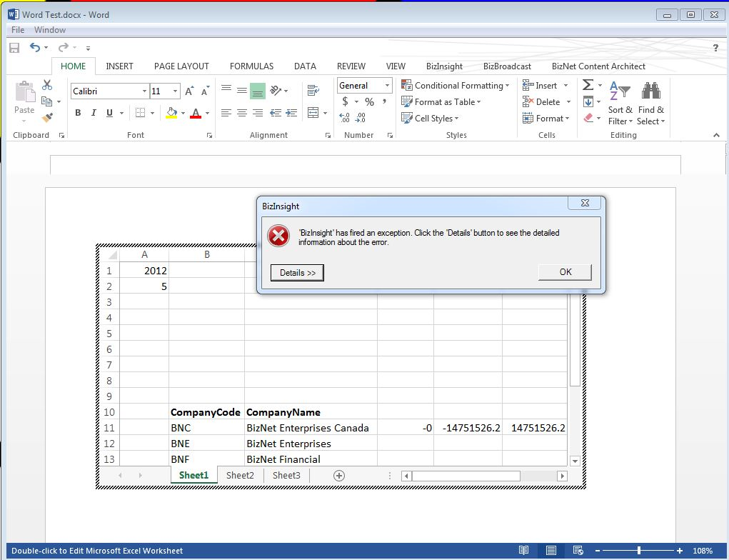Switch to the Sheet2 worksheet tab
The height and width of the screenshot is (560, 729).
point(240,475)
